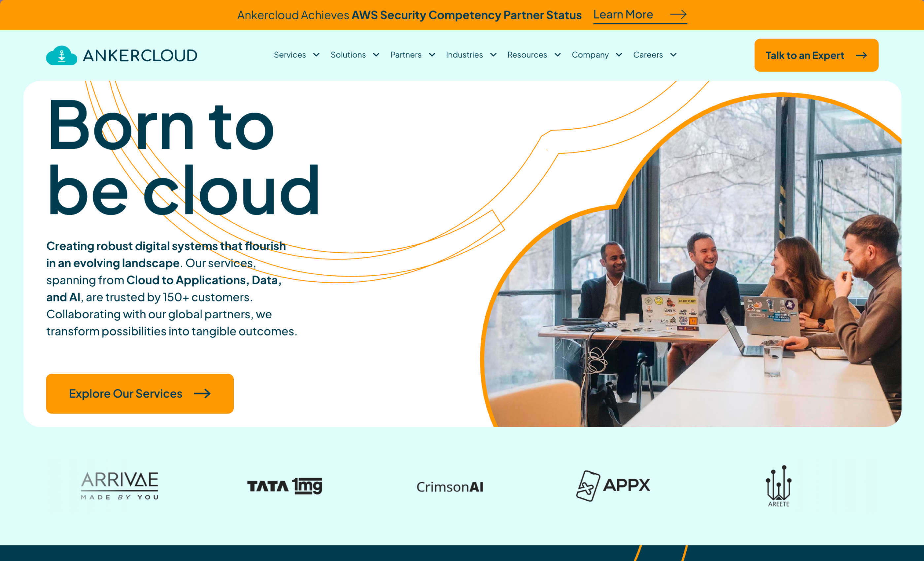Click the Arrivae customer logo
The height and width of the screenshot is (561, 924).
tap(120, 486)
